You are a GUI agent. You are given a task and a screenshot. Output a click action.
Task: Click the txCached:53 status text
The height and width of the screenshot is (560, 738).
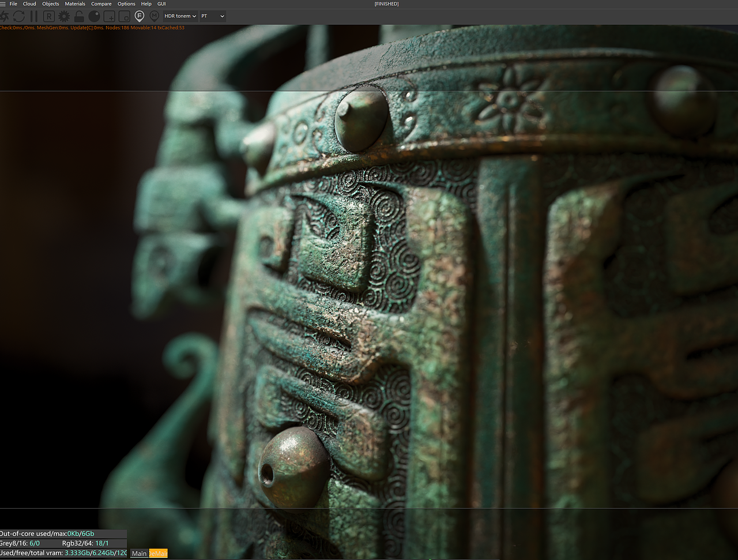[171, 28]
